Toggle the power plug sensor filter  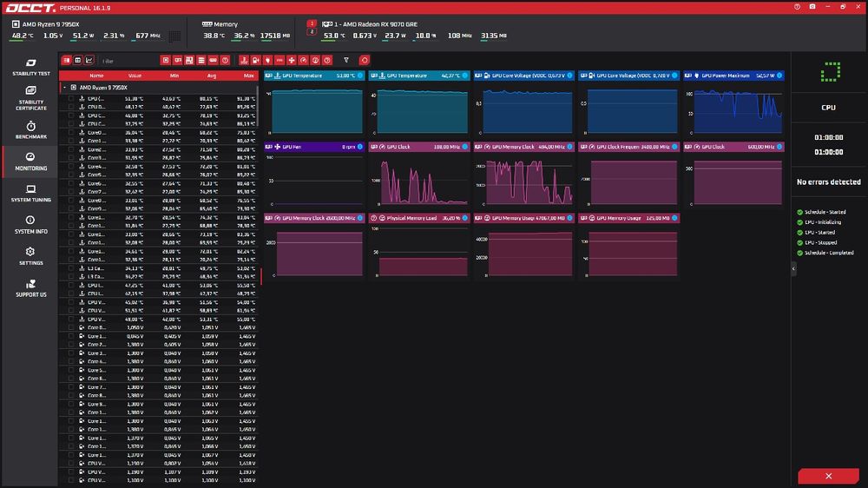point(268,61)
